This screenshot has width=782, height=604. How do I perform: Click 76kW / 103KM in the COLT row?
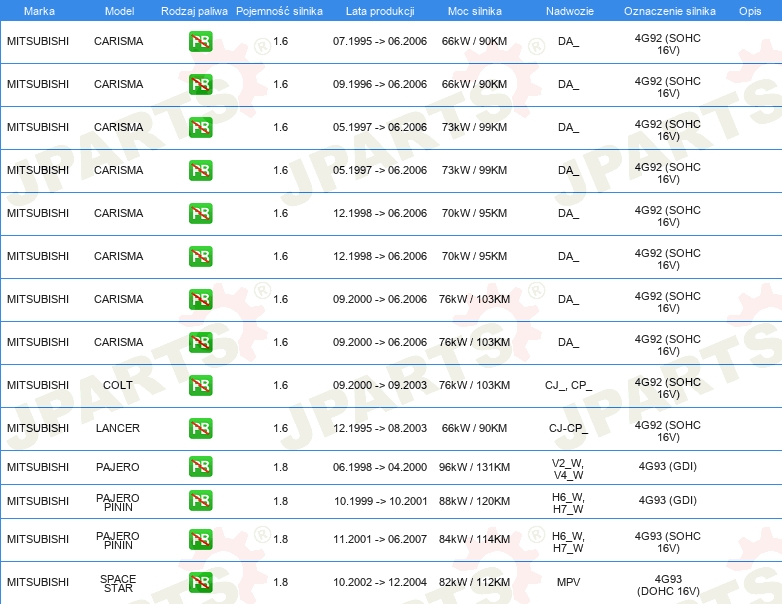tap(474, 385)
